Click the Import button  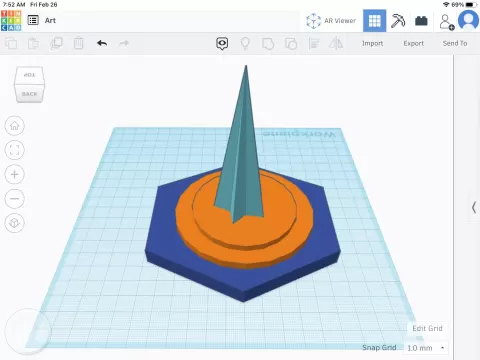[x=372, y=43]
